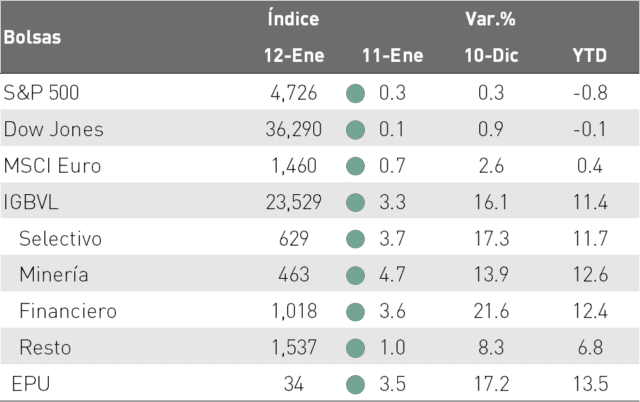
Task: Click the IGBVL index value 23,529
Action: pyautogui.click(x=294, y=202)
